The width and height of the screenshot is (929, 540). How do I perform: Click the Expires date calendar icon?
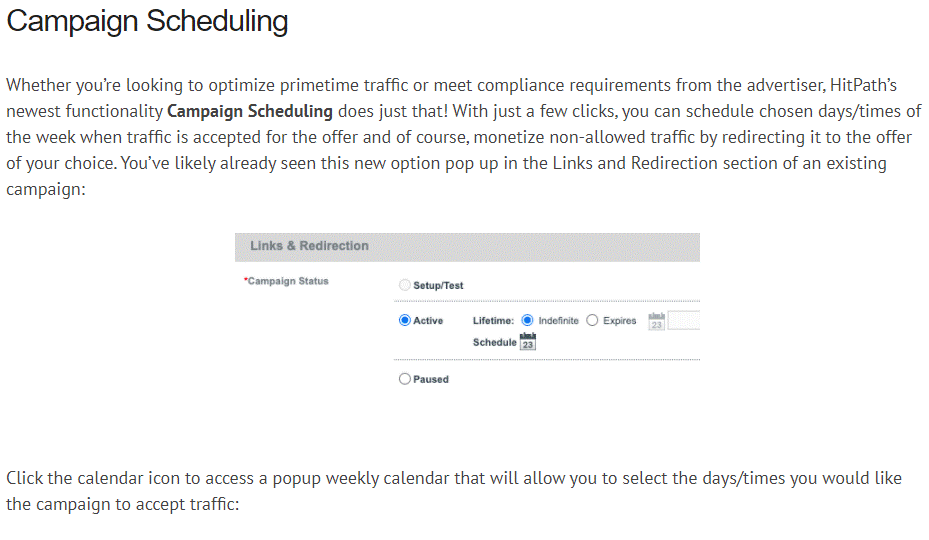pyautogui.click(x=657, y=321)
